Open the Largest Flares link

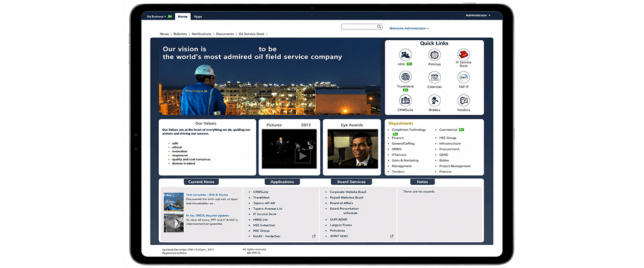click(x=341, y=225)
